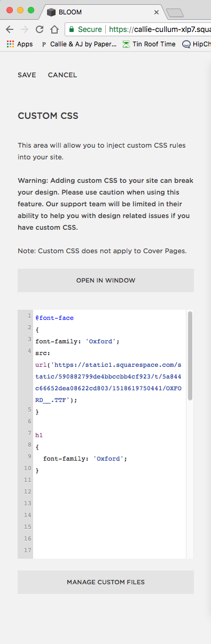Close the BLOOM tab
This screenshot has height=644, width=211.
(157, 12)
